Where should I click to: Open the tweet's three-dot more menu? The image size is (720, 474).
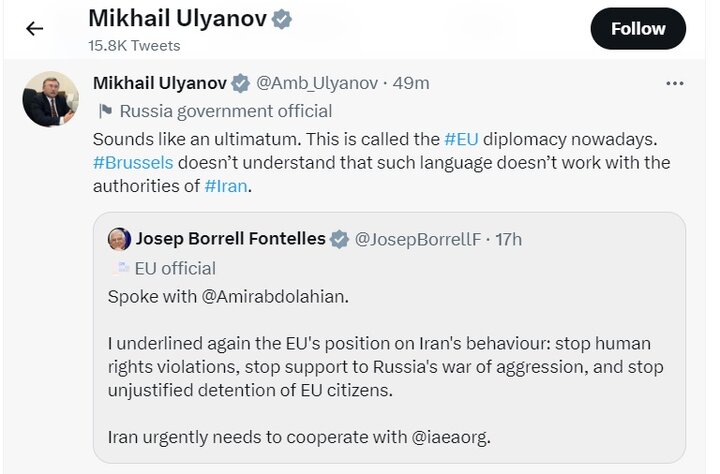[x=677, y=82]
